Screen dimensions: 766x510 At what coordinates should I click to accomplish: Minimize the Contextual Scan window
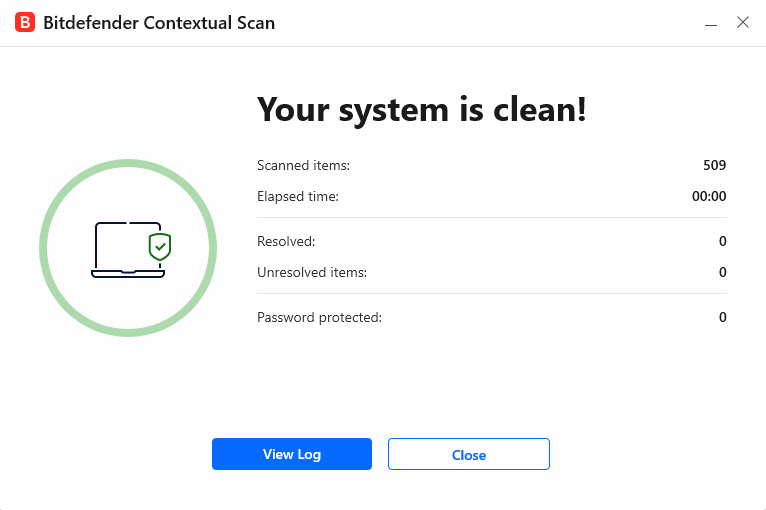click(711, 22)
